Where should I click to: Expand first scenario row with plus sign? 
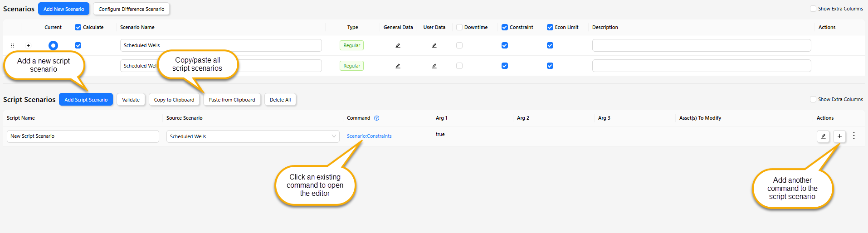[28, 45]
